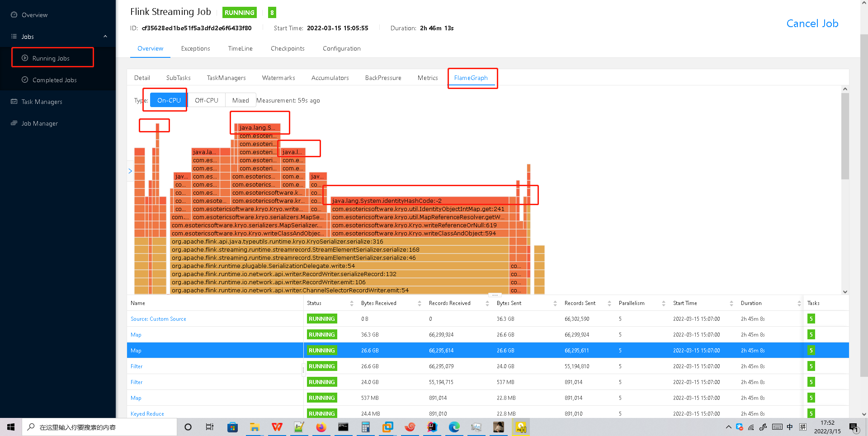Select Off-CPU flame graph type
Viewport: 868px width, 436px height.
[207, 100]
